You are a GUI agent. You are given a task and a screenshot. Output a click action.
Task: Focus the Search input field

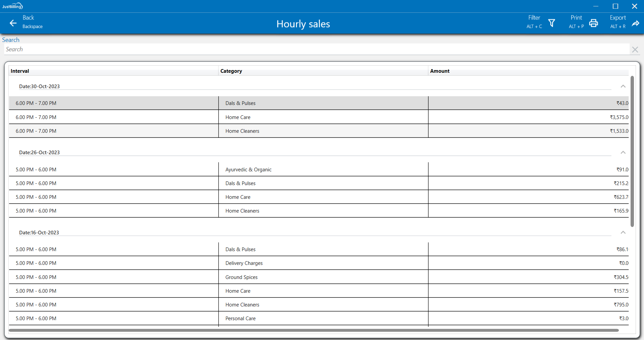click(x=315, y=49)
